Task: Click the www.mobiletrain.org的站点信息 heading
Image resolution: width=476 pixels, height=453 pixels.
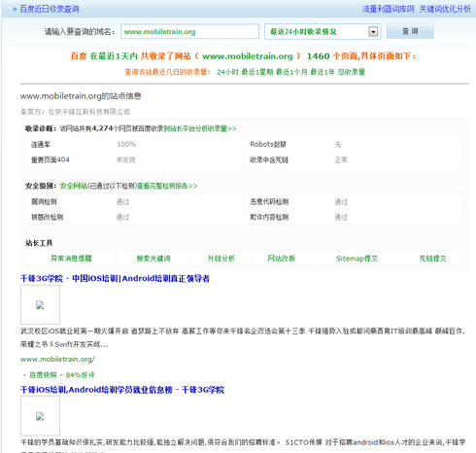Action: click(x=81, y=96)
